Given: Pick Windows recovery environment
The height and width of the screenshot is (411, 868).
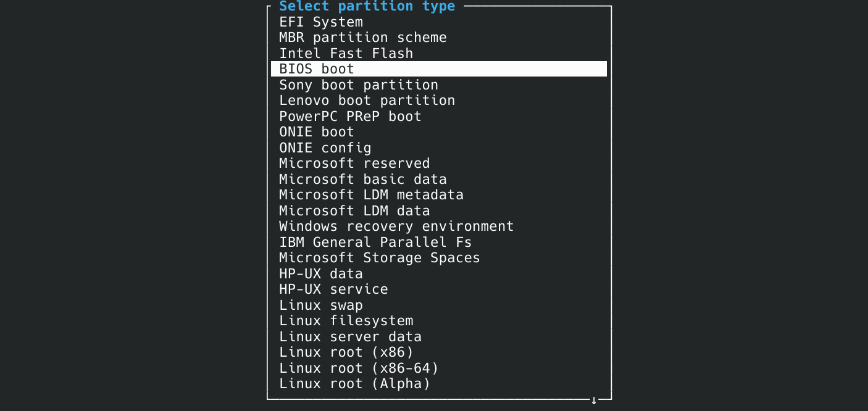Looking at the screenshot, I should [x=396, y=226].
